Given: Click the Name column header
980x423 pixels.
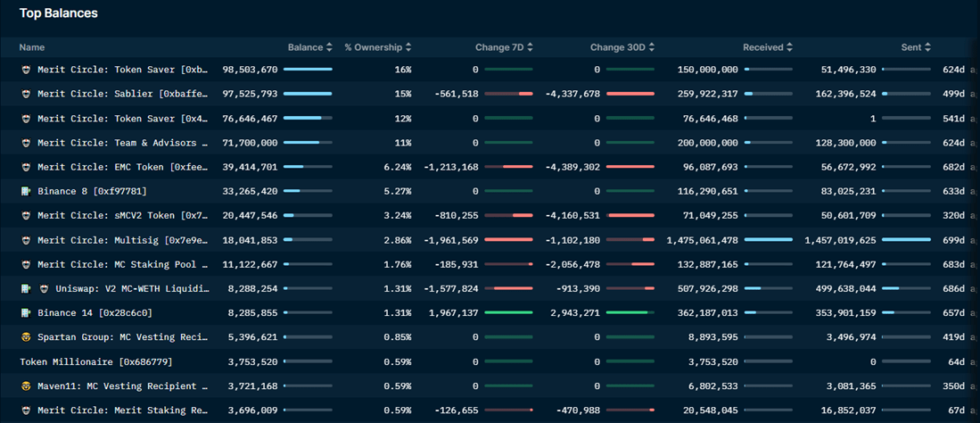Looking at the screenshot, I should click(32, 47).
